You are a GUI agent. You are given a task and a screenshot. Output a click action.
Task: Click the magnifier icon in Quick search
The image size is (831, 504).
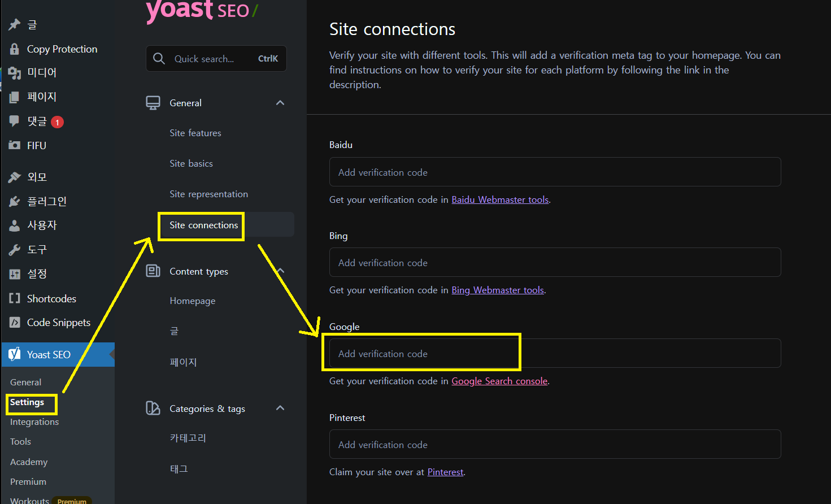coord(159,59)
